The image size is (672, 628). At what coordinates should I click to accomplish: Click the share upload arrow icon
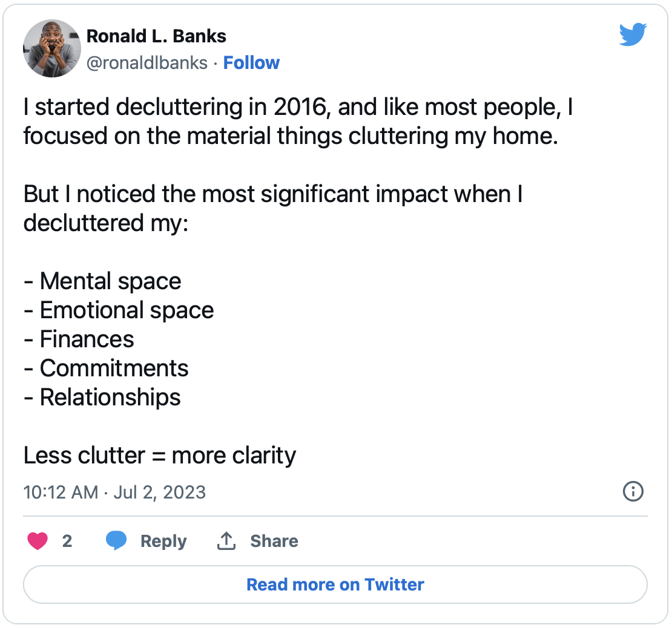tap(226, 540)
